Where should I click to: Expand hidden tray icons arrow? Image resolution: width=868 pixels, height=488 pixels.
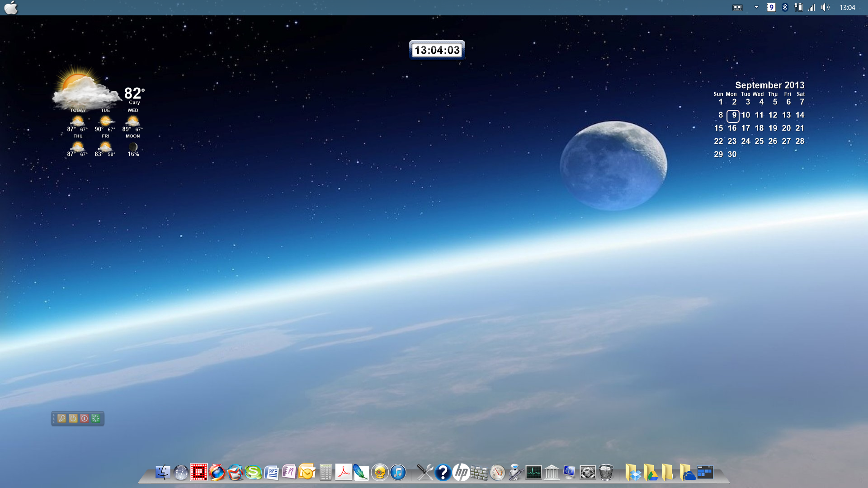point(756,7)
